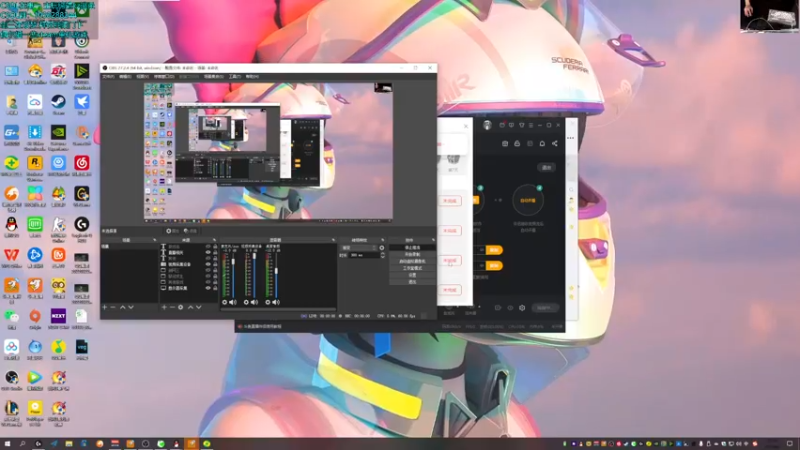This screenshot has width=800, height=450.
Task: Open notifications bell in the streaming companion window
Action: coord(542,143)
